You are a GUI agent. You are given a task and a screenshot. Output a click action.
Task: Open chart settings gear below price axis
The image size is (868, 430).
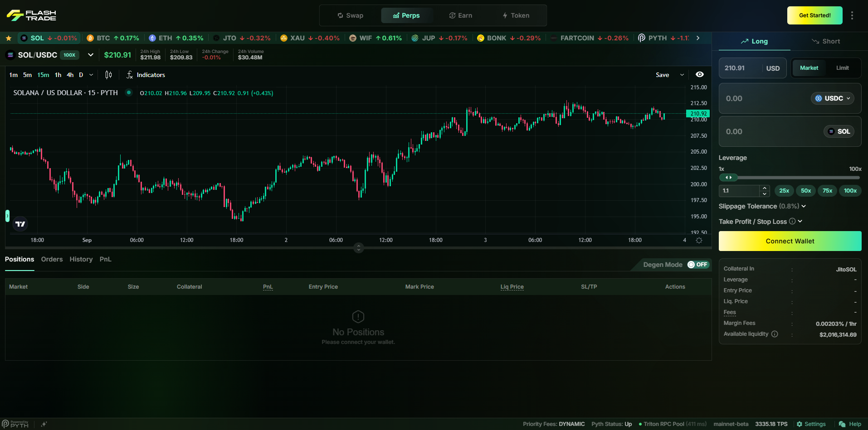coord(699,240)
